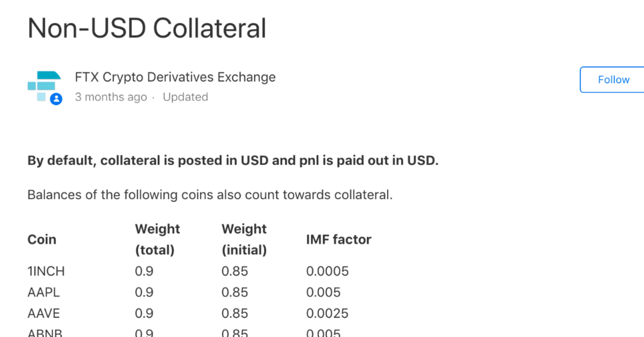Click the 0.0025 IMF factor value
The height and width of the screenshot is (337, 644).
point(327,313)
